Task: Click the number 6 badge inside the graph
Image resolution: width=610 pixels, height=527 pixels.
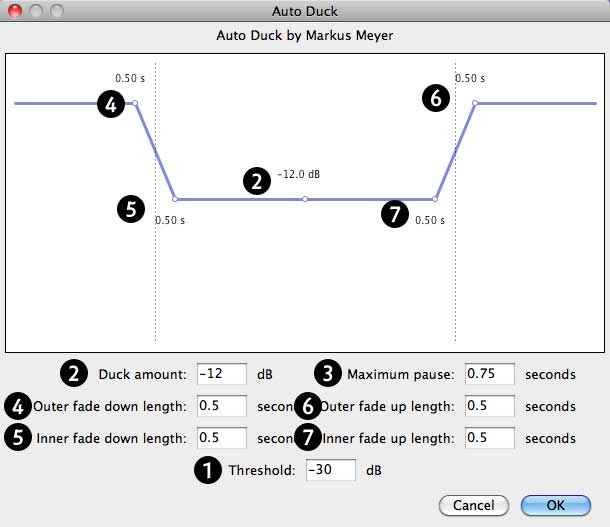Action: pos(435,98)
